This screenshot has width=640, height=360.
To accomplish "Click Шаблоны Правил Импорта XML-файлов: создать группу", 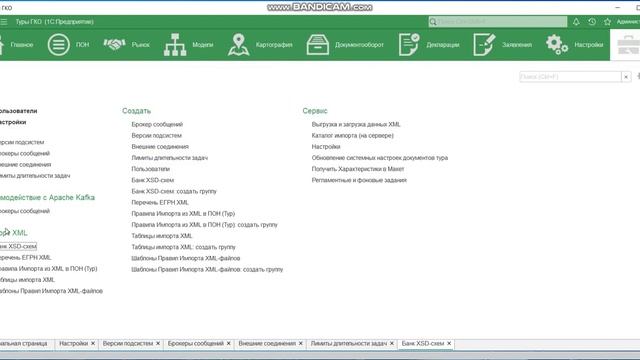I will [207, 269].
